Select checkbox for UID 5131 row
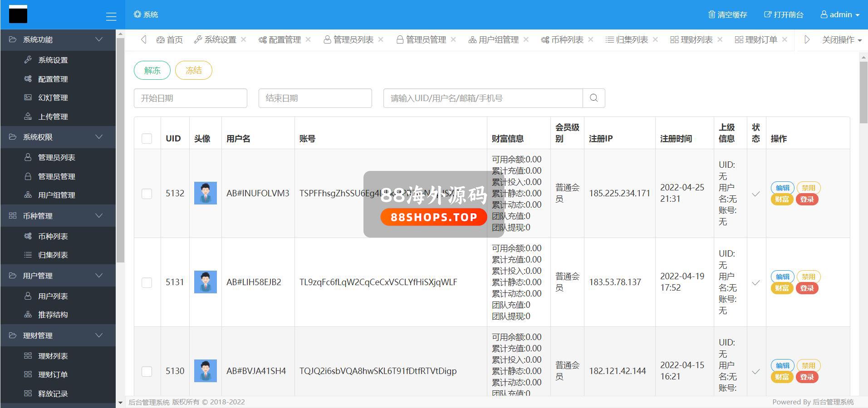Image resolution: width=868 pixels, height=408 pixels. (147, 282)
